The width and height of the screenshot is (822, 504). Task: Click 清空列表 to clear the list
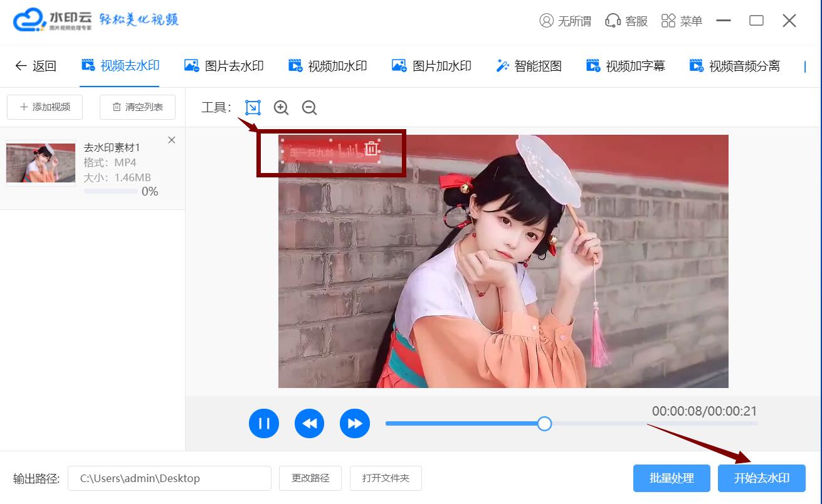click(x=137, y=107)
